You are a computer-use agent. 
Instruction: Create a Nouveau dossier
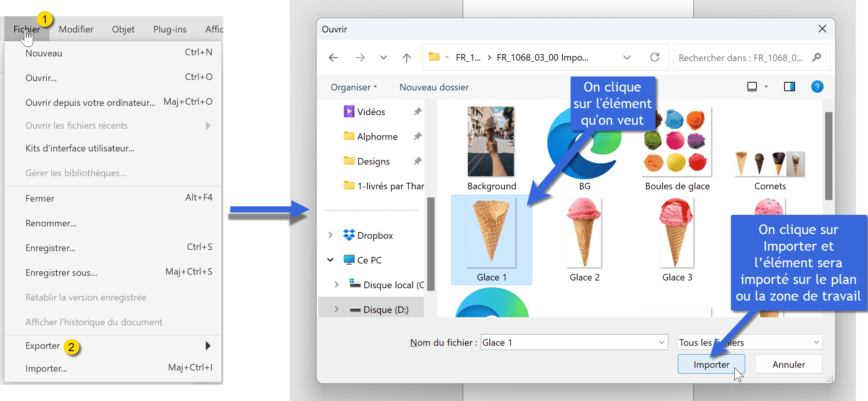tap(434, 87)
